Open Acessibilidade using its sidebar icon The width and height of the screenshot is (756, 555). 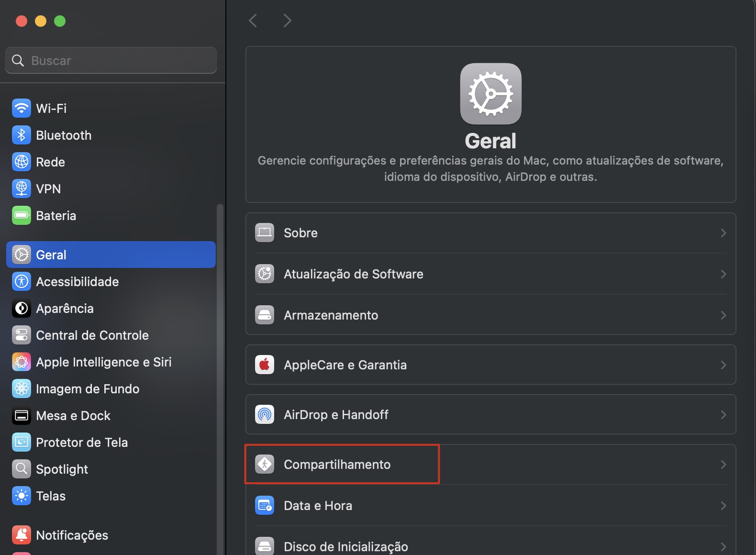pyautogui.click(x=21, y=281)
